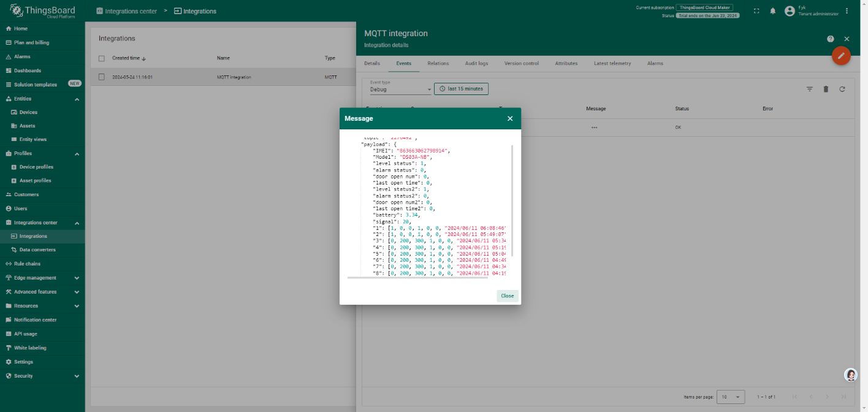Screen dimensions: 868x412
Task: Toggle fullscreen mode icon
Action: 756,11
